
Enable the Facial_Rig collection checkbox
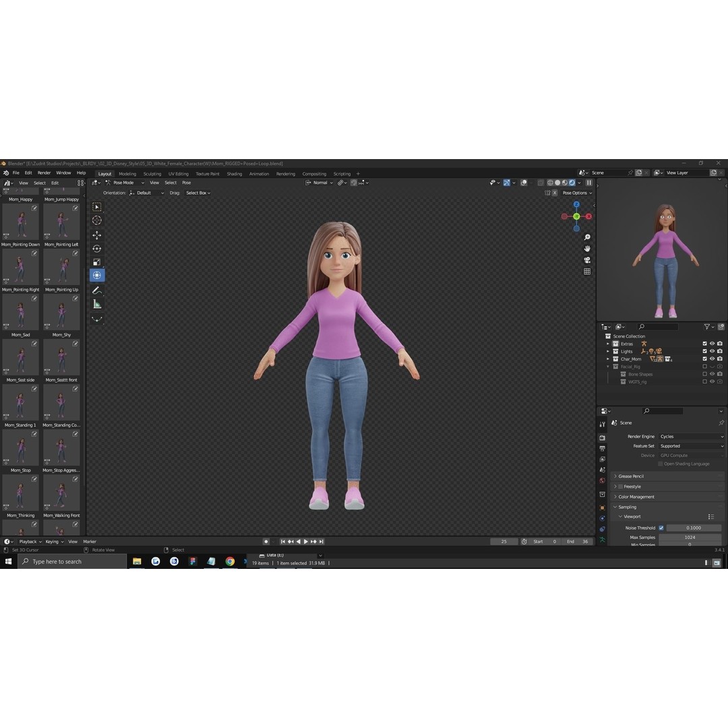click(705, 367)
